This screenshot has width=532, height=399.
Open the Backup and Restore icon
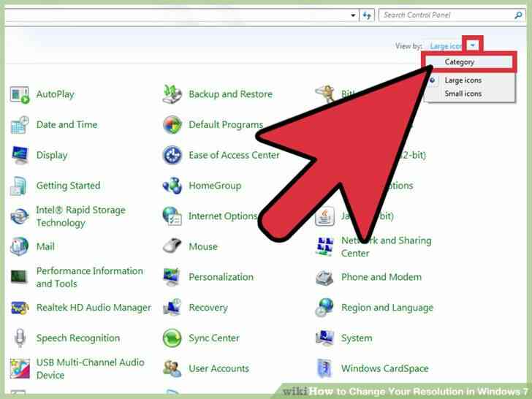172,94
